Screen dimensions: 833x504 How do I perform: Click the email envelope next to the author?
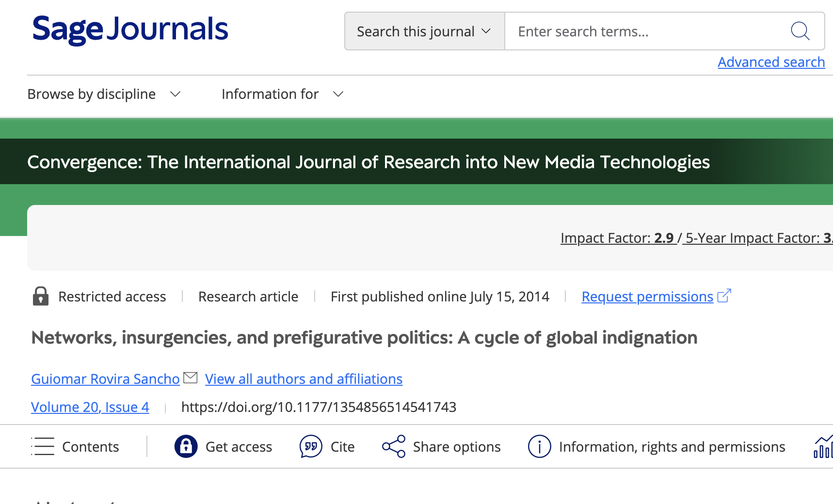point(191,377)
